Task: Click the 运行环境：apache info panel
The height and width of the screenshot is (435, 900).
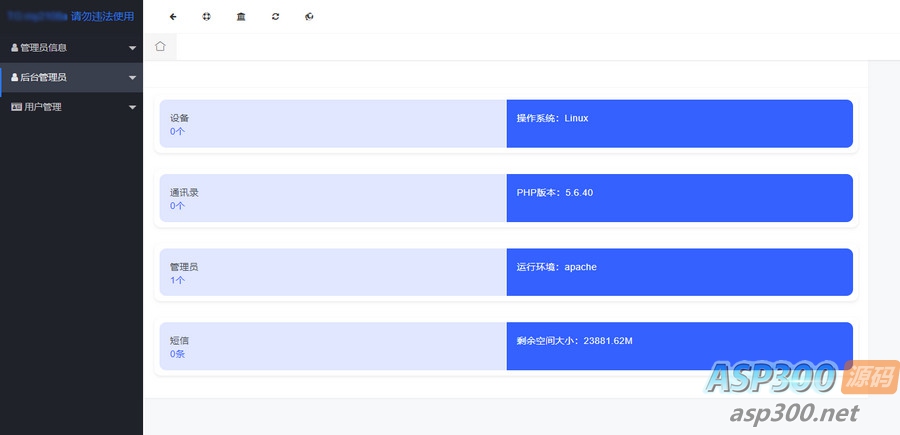Action: coord(680,272)
